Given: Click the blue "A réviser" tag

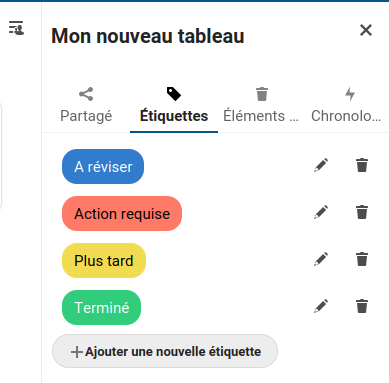Looking at the screenshot, I should click(103, 166).
